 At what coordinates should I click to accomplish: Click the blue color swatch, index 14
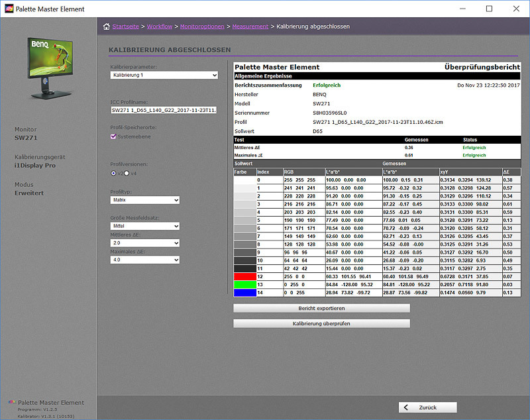coord(245,293)
